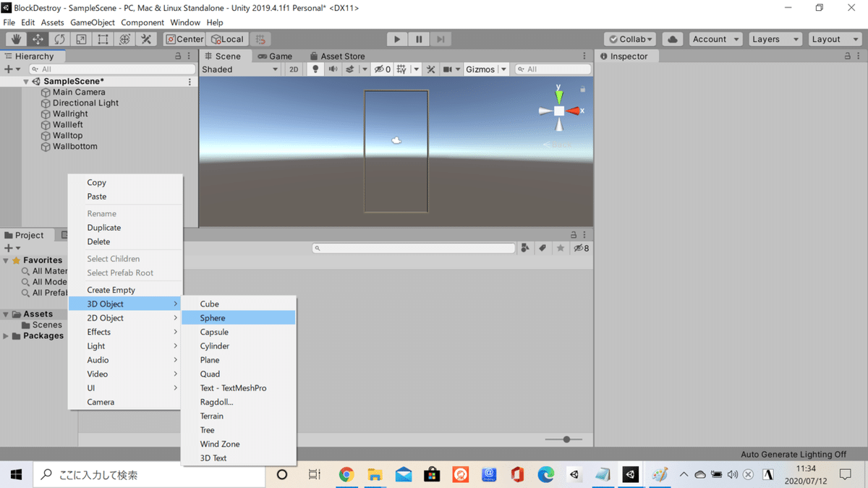Choose Capsule from the submenu

[238, 332]
